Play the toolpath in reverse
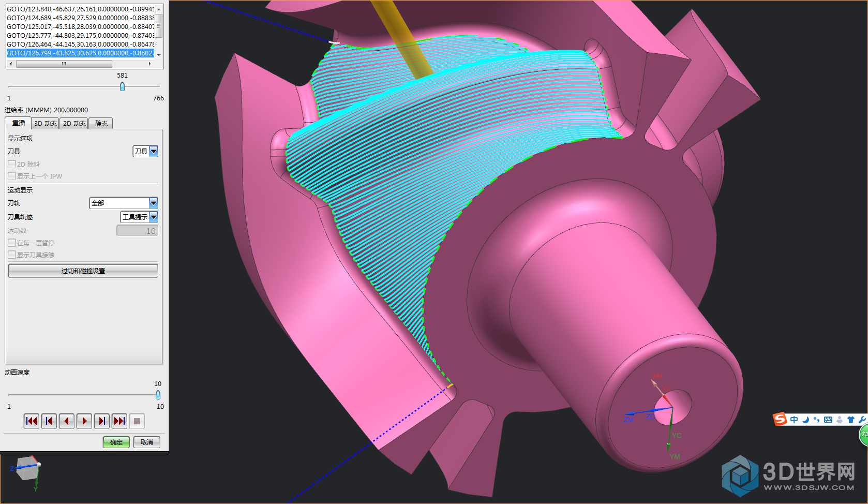868x504 pixels. pyautogui.click(x=67, y=421)
